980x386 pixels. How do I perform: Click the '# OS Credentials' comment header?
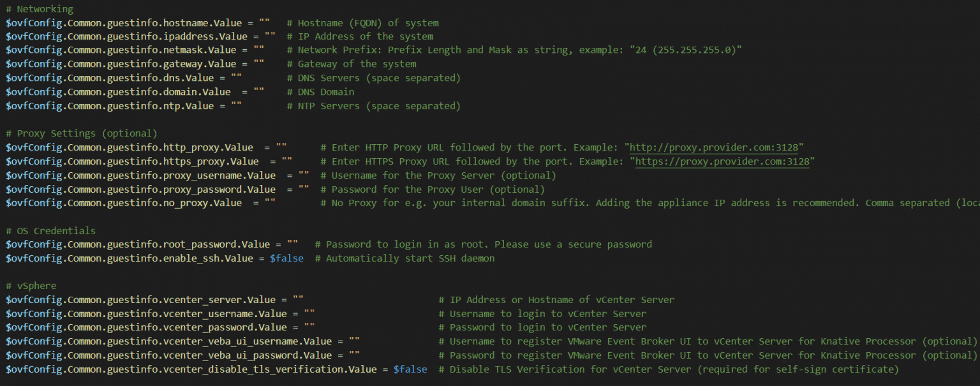coord(50,231)
